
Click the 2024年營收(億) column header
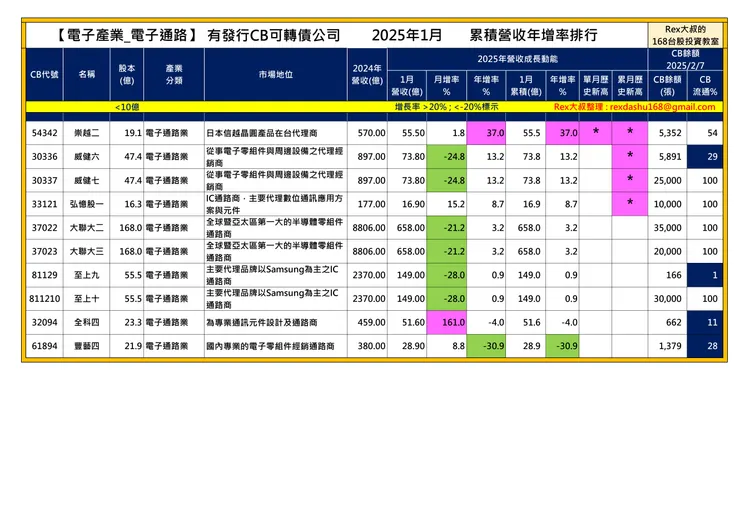[367, 75]
